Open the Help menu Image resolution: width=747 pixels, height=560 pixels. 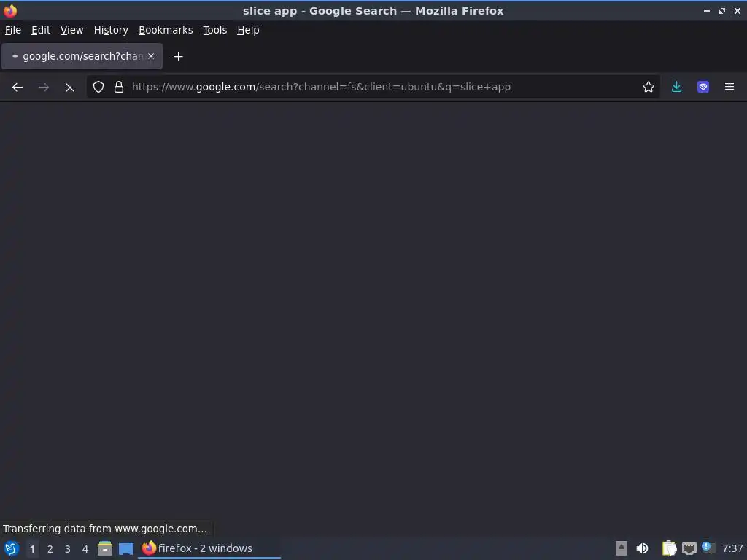click(x=248, y=30)
